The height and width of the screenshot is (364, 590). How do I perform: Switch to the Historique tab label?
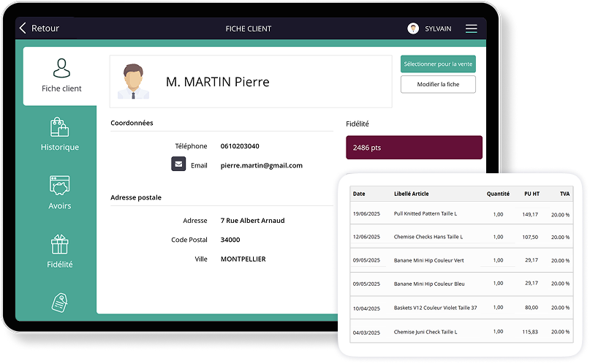(60, 147)
